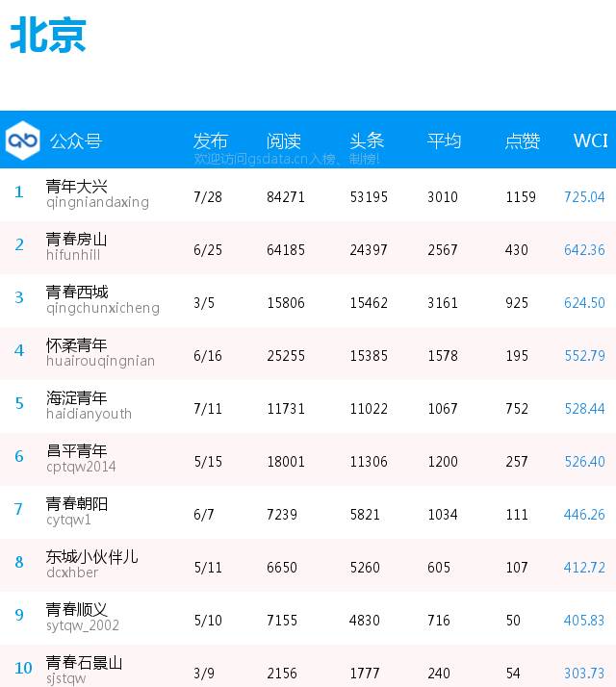This screenshot has height=687, width=616.
Task: Select the 平均 column header
Action: [x=444, y=141]
